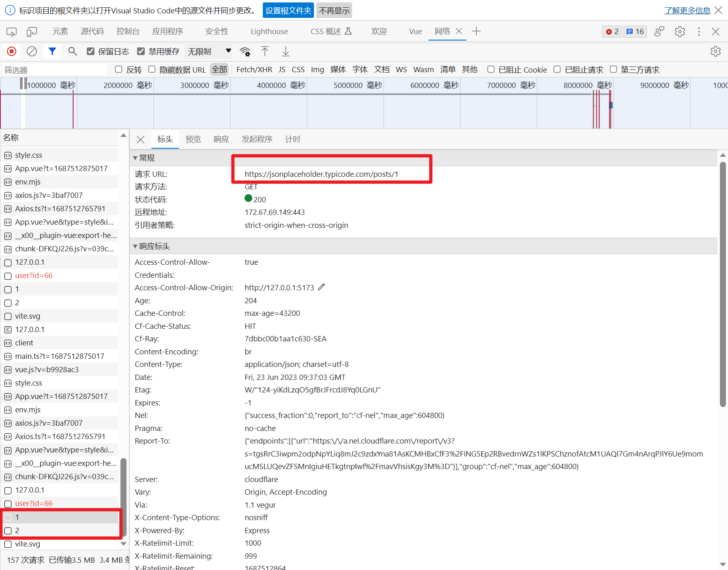Viewport: 728px width, 570px height.
Task: Edit the Access-Control-Allow-Origin header pencil
Action: pyautogui.click(x=322, y=287)
